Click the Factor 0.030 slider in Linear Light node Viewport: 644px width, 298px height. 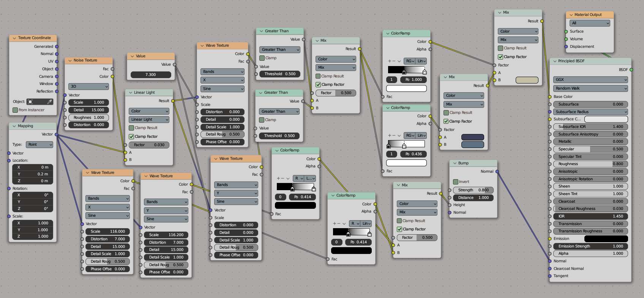click(149, 145)
